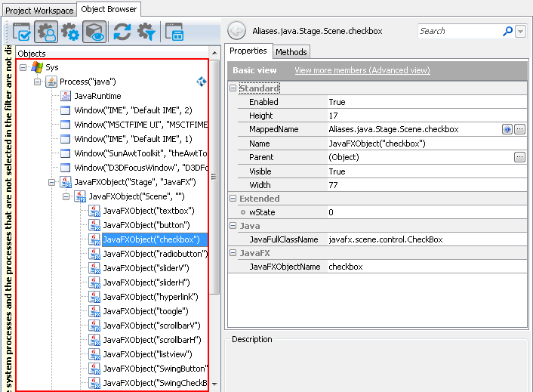The width and height of the screenshot is (533, 392).
Task: Click the View more members (Advanced view) link
Action: pyautogui.click(x=362, y=70)
